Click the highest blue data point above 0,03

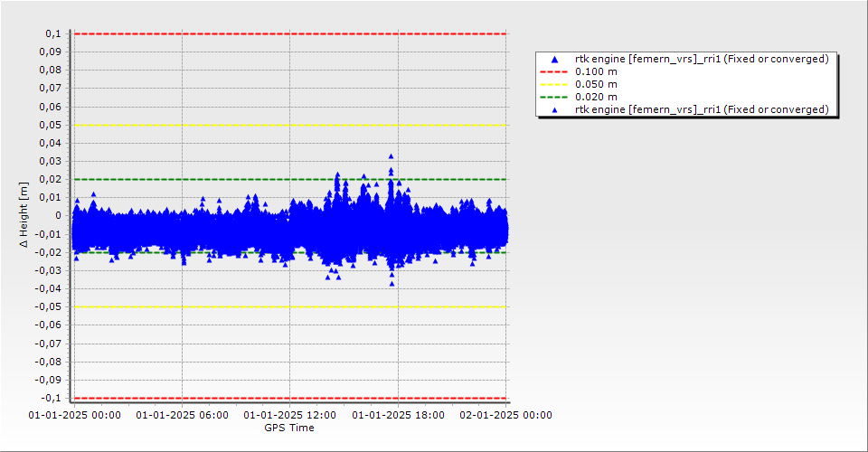click(x=391, y=156)
